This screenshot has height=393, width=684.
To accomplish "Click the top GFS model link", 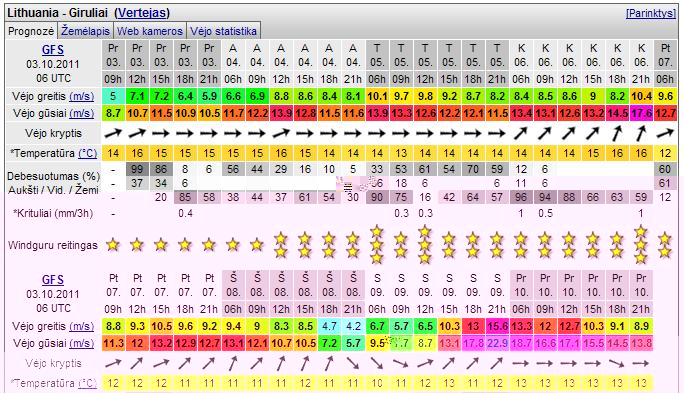I will [53, 50].
